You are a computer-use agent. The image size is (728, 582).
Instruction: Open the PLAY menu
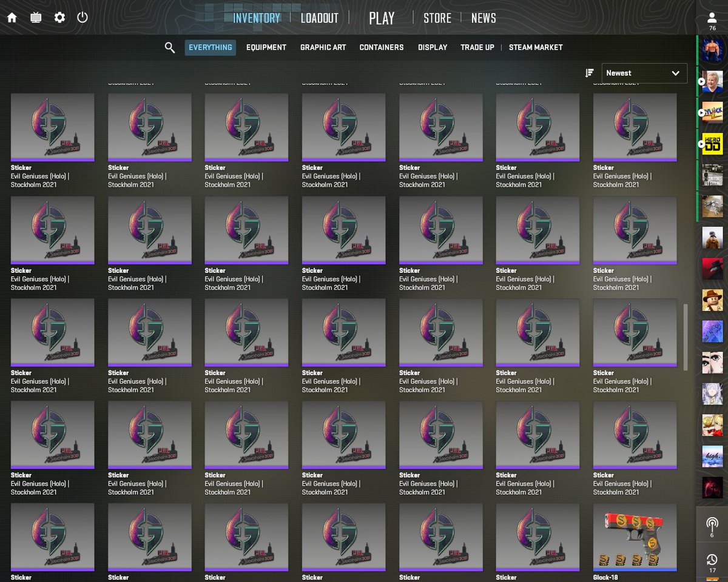click(382, 19)
